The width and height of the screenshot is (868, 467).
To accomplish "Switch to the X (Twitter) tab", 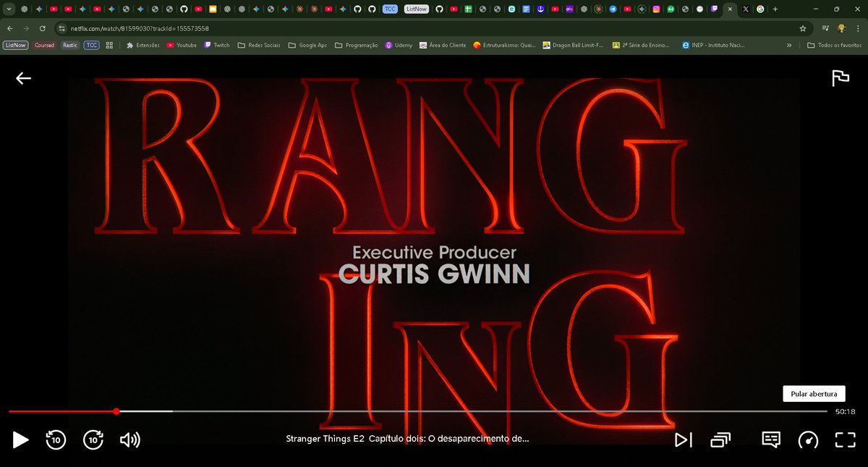I will pyautogui.click(x=746, y=9).
